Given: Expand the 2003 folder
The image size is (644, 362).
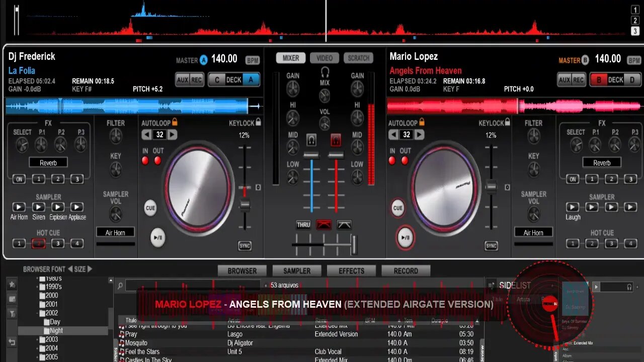Looking at the screenshot, I should click(37, 339).
